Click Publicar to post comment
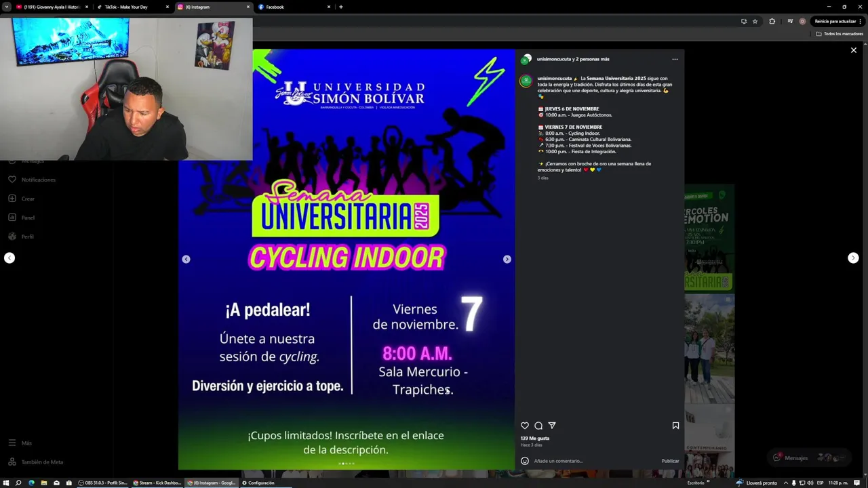Screen dimensions: 868x488 click(670, 461)
